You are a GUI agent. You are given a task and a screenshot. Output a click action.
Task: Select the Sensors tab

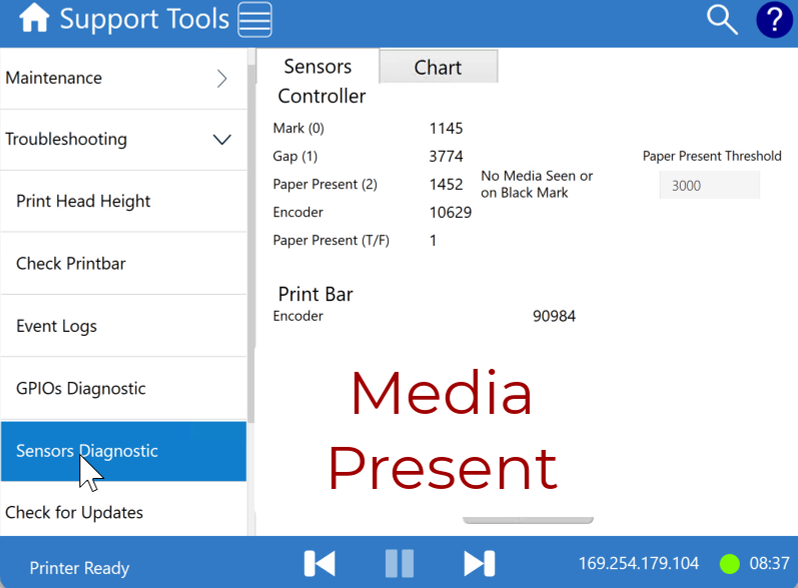coord(317,66)
